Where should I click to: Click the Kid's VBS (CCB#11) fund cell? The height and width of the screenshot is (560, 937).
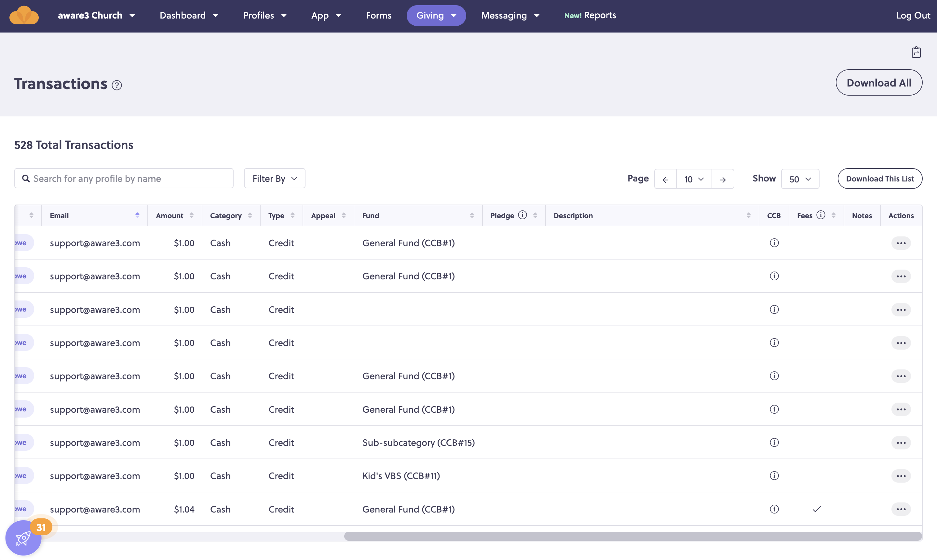click(401, 476)
